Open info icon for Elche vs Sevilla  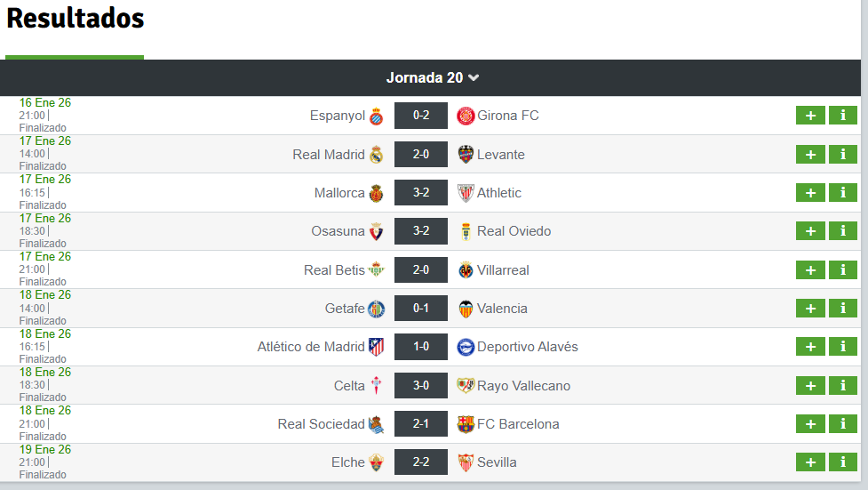point(842,462)
